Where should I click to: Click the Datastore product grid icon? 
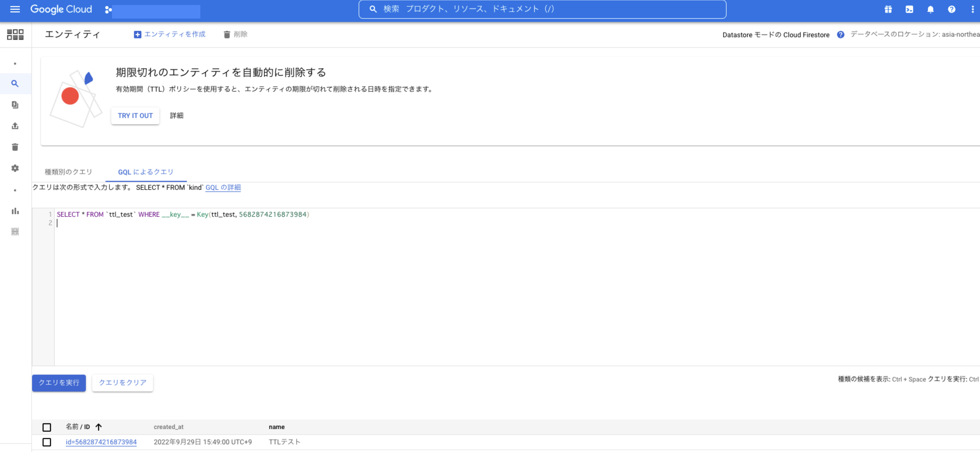pyautogui.click(x=15, y=35)
